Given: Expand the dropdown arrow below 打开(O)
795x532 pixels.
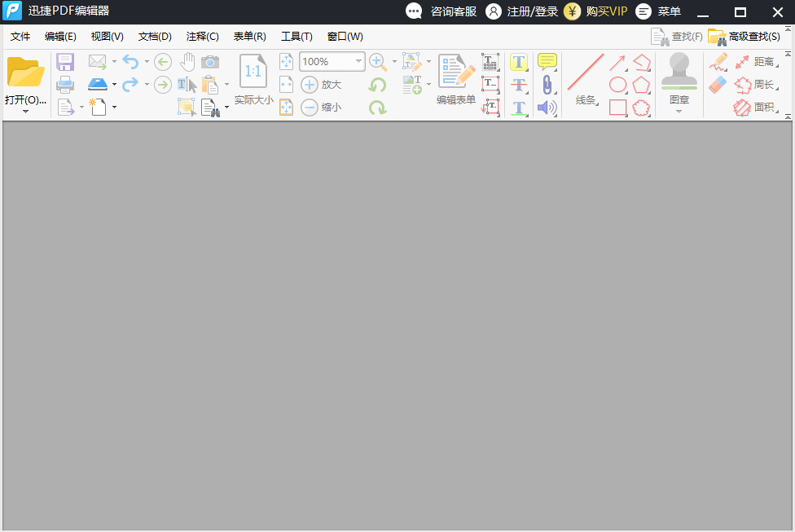Looking at the screenshot, I should 25,111.
